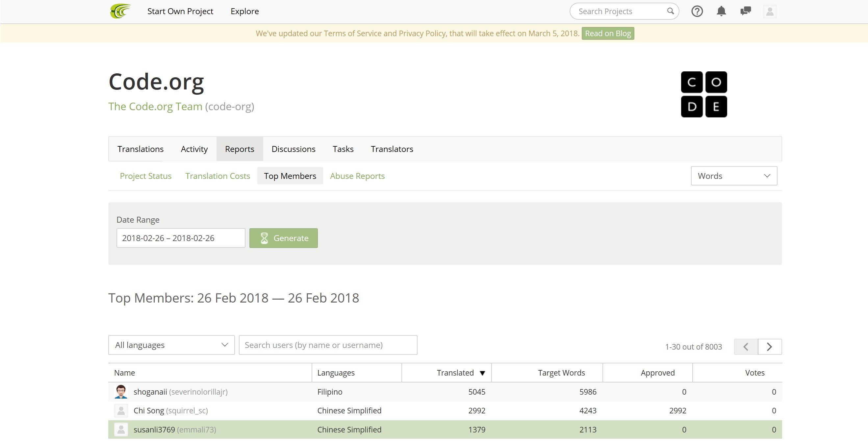Select the Top Members sub-tab

coord(290,176)
